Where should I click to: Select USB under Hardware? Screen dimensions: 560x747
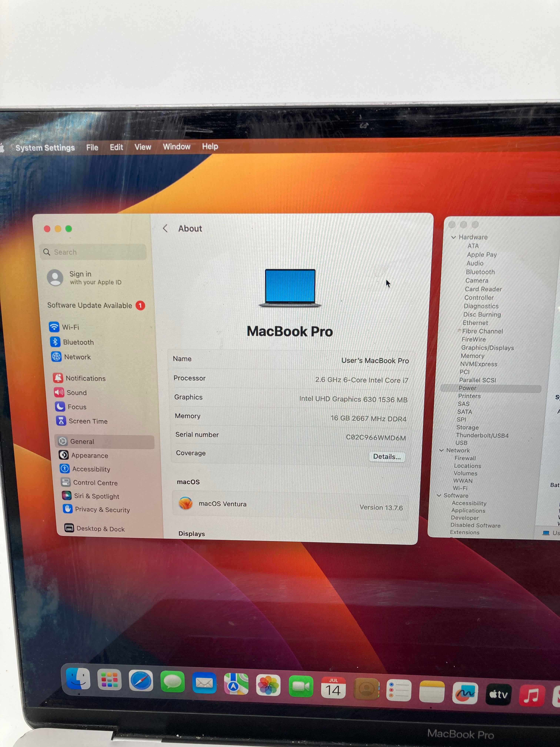(461, 443)
